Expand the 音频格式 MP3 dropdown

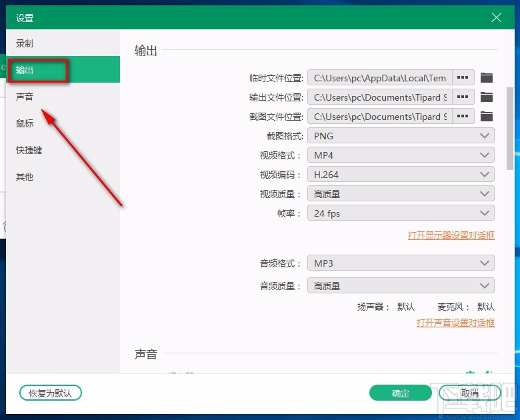coord(401,263)
